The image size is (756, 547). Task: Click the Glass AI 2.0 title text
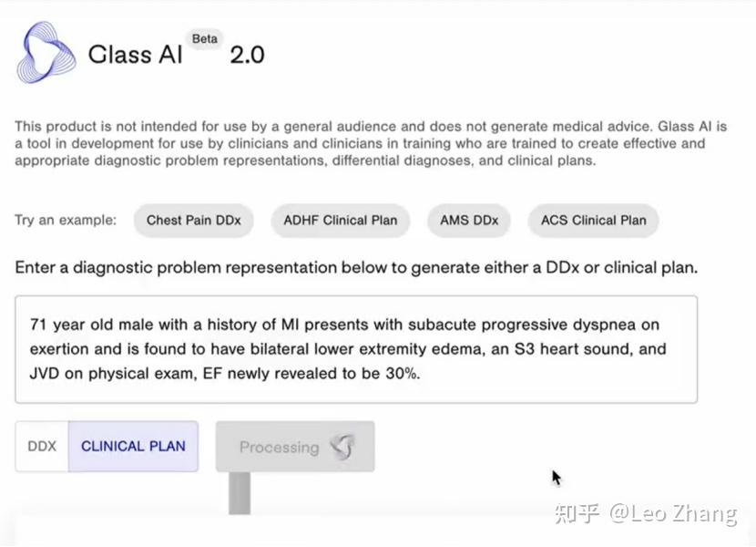pyautogui.click(x=173, y=55)
